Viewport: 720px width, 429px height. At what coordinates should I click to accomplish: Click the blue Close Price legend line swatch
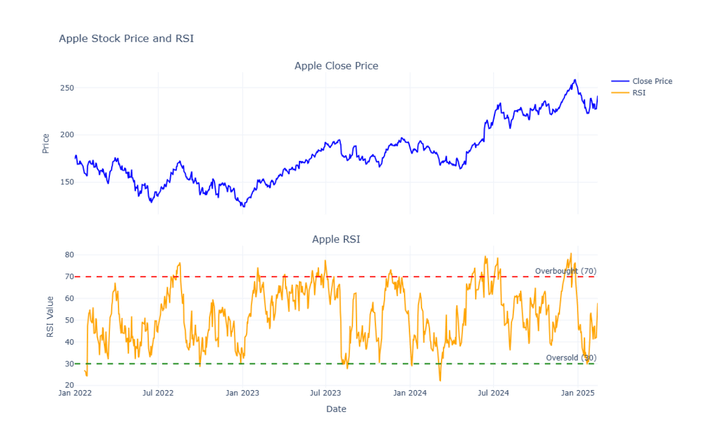(x=619, y=81)
